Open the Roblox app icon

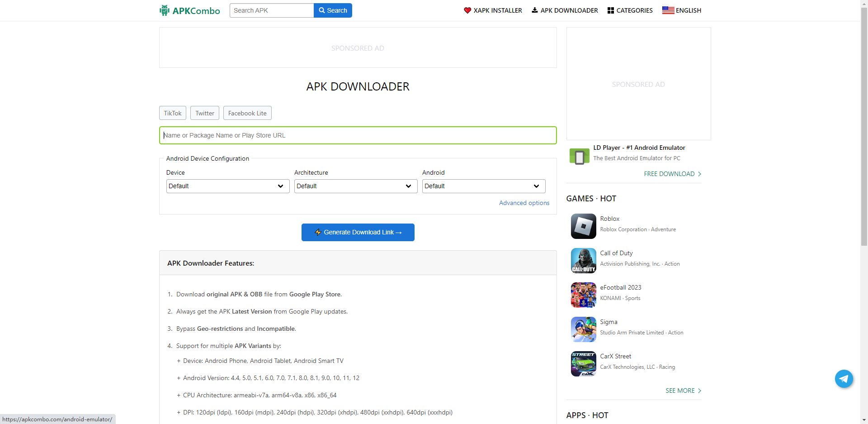click(584, 226)
